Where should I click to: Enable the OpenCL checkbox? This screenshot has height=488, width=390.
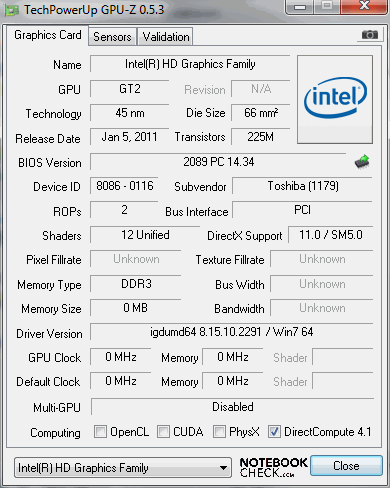[x=100, y=431]
